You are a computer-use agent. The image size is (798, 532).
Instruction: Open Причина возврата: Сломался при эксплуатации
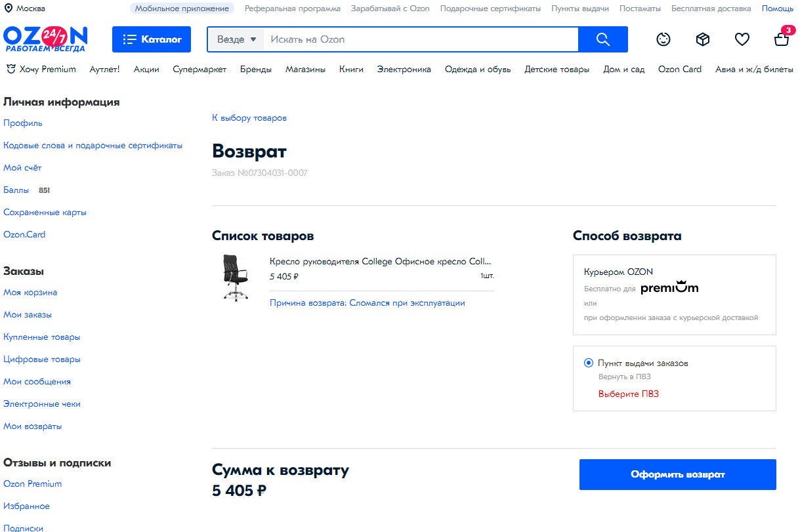pyautogui.click(x=367, y=303)
